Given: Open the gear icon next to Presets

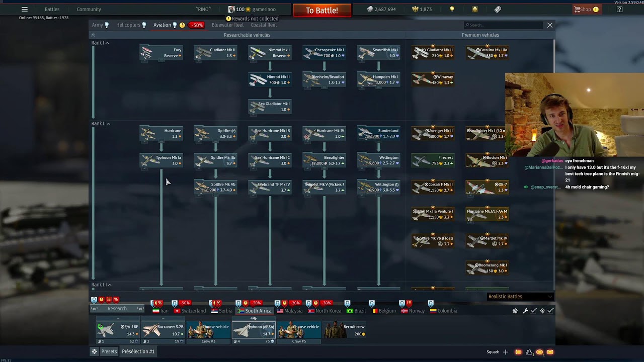Looking at the screenshot, I should coord(94,351).
